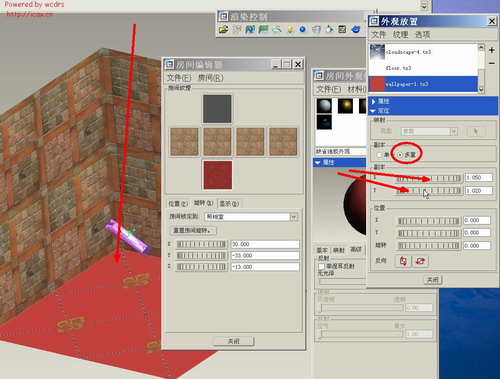The width and height of the screenshot is (500, 379).
Task: Select the red floor texture thumbnail
Action: click(x=218, y=175)
